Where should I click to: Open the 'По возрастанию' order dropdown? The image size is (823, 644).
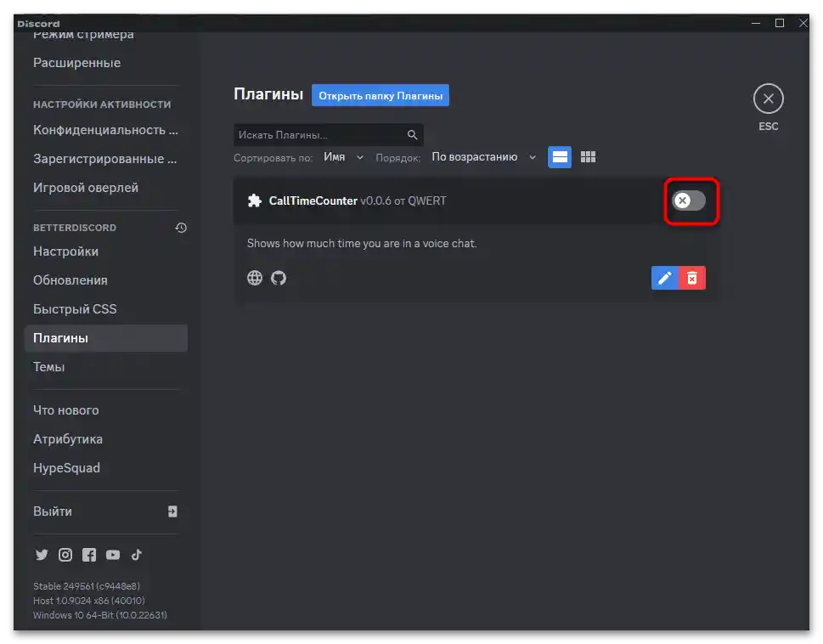tap(483, 157)
